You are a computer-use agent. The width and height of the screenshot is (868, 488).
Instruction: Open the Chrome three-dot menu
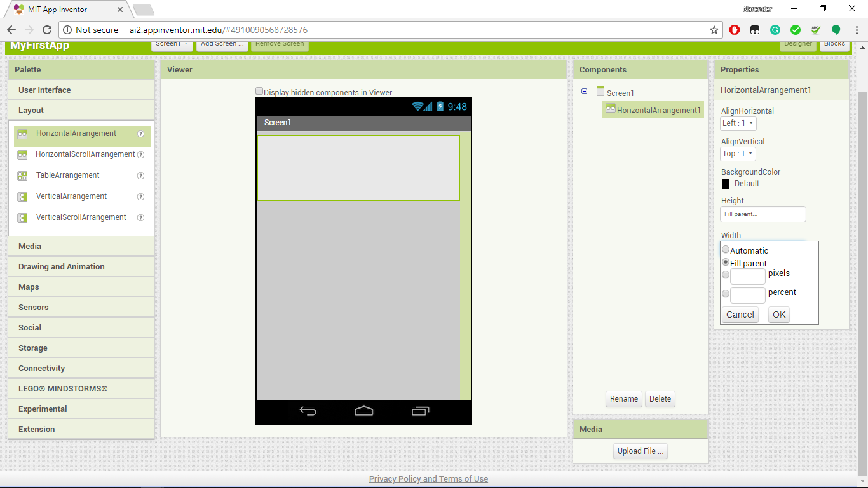[855, 30]
